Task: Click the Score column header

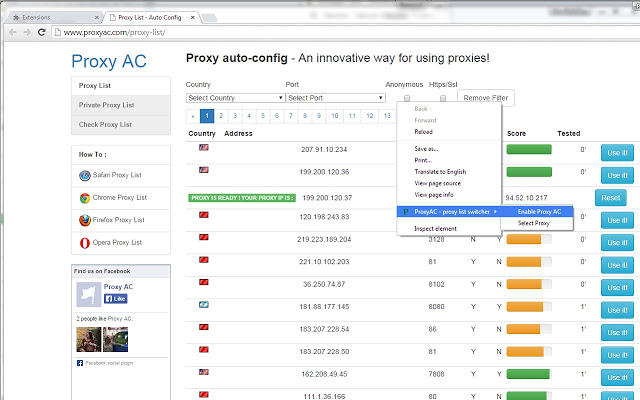Action: pyautogui.click(x=516, y=133)
